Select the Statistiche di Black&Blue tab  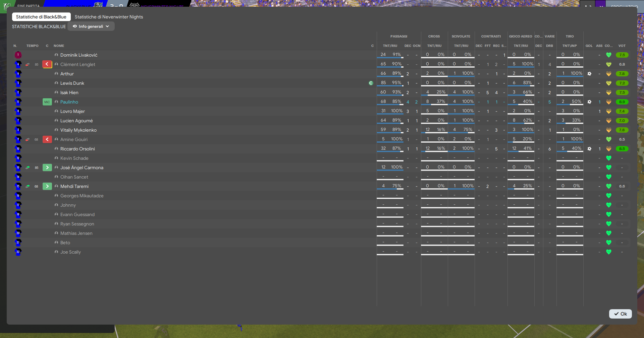[41, 17]
